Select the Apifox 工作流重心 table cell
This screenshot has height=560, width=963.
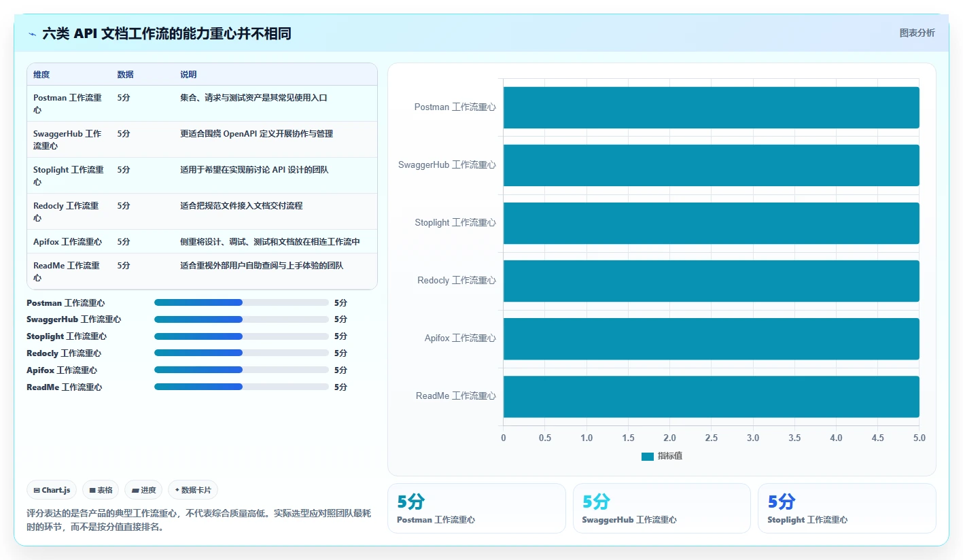tap(67, 242)
